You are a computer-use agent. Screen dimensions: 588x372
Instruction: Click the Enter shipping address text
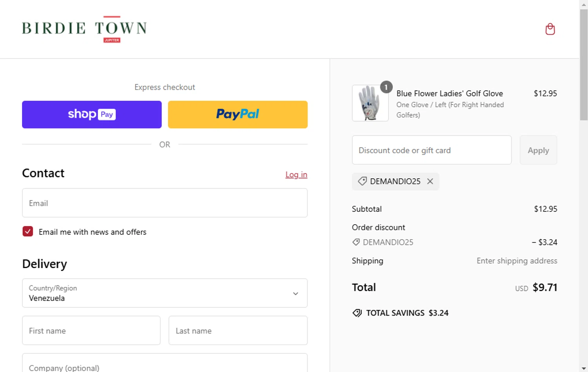point(517,261)
